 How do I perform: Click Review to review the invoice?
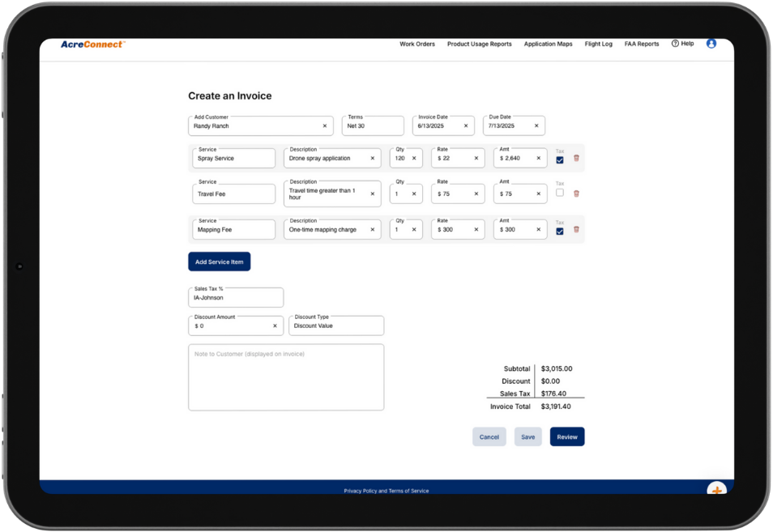[x=566, y=436]
